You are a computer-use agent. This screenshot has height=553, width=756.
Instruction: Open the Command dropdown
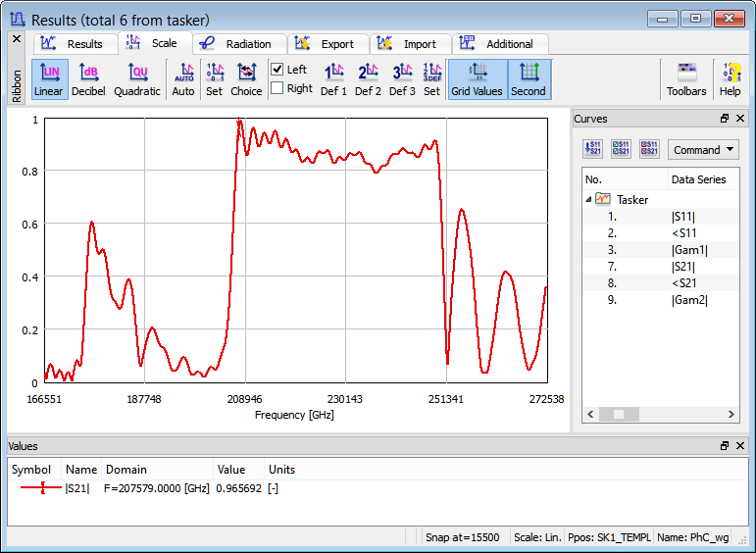(x=703, y=150)
